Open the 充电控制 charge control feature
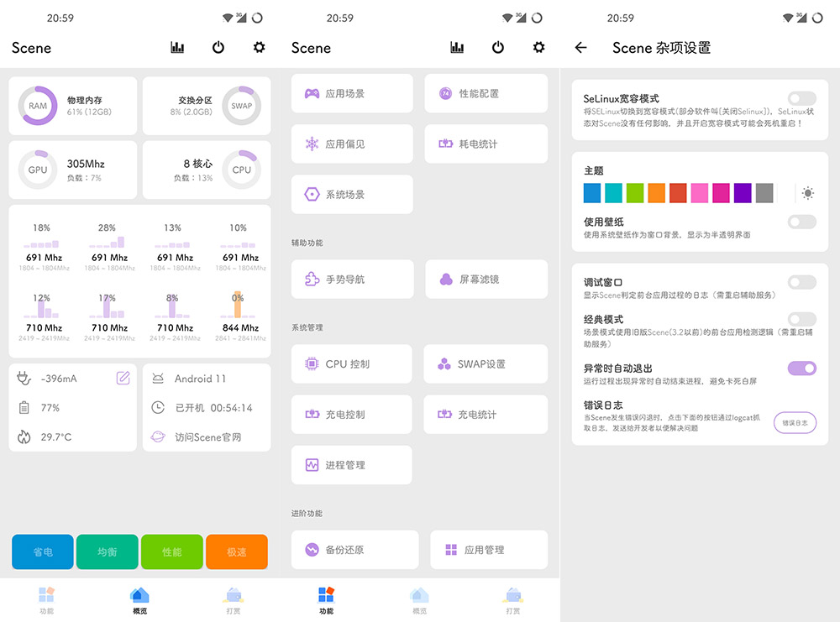The height and width of the screenshot is (622, 840). [x=351, y=414]
